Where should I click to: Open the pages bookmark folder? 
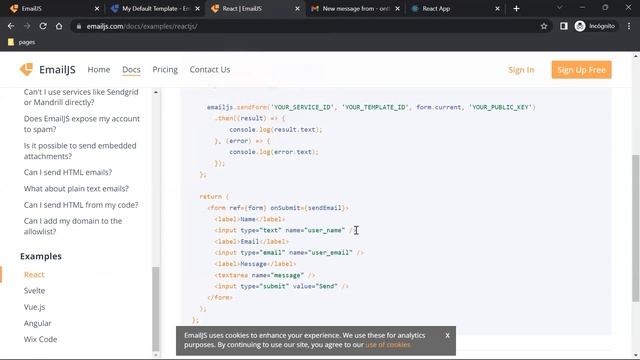pos(22,42)
